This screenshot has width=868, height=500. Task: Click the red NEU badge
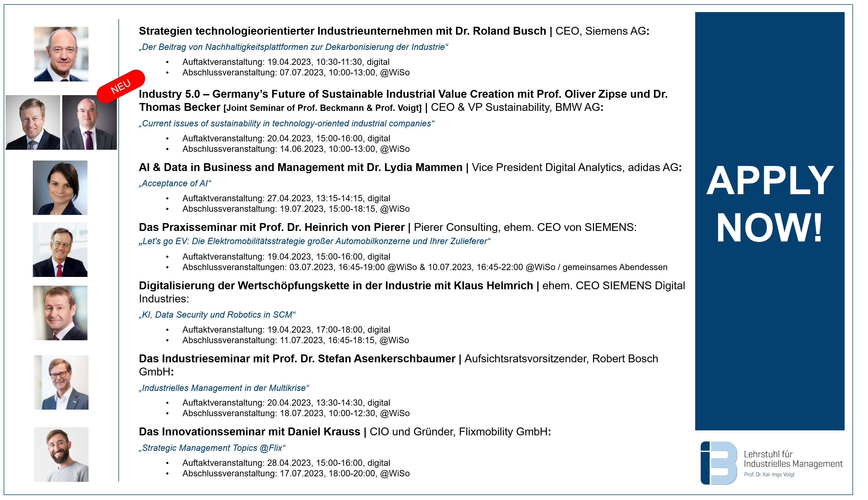point(121,86)
